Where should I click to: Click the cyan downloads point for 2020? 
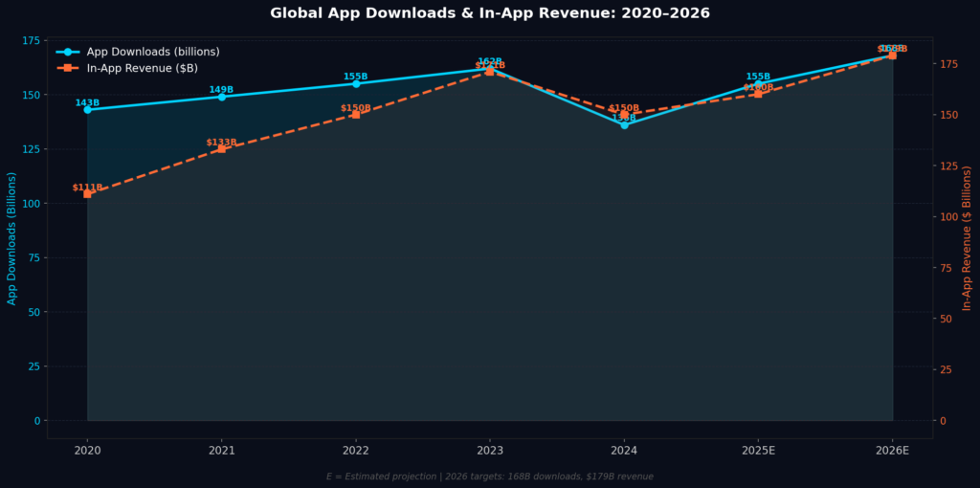pos(87,109)
